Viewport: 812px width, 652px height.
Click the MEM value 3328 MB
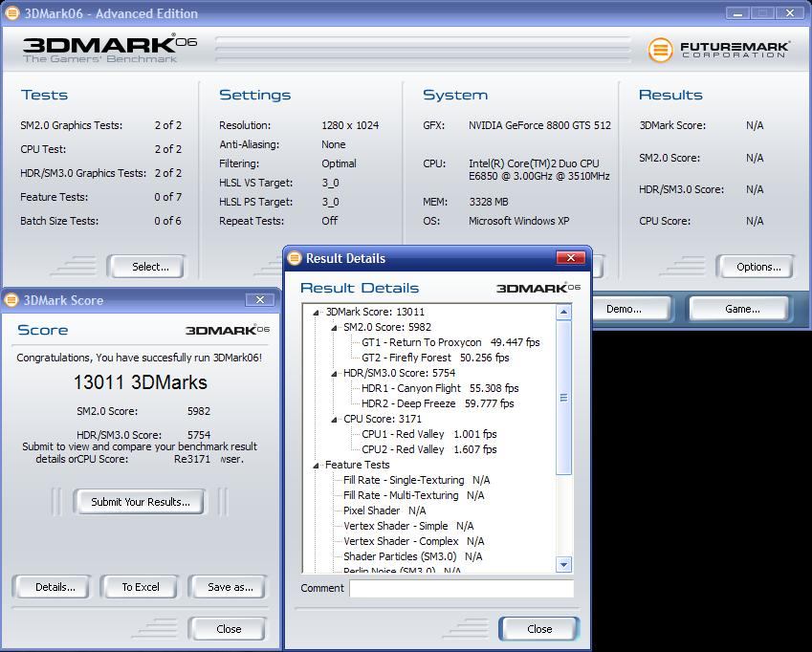(x=489, y=202)
